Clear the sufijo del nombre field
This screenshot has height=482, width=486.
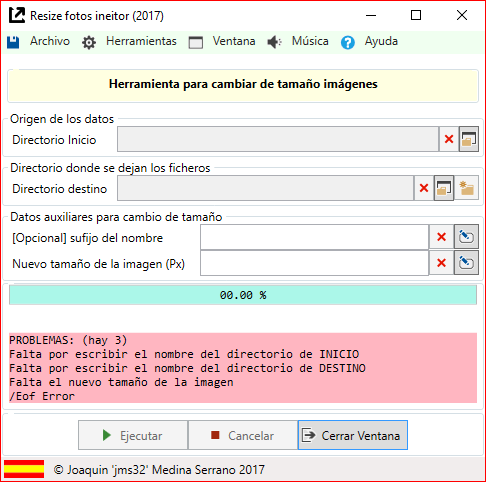tap(441, 237)
